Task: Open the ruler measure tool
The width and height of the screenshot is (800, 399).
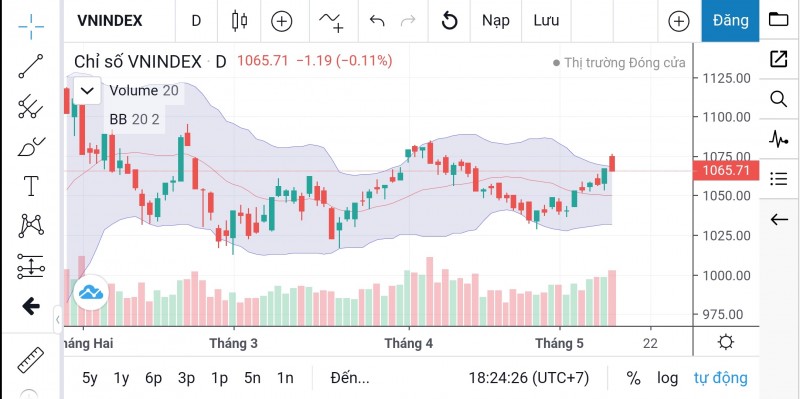Action: point(31,360)
